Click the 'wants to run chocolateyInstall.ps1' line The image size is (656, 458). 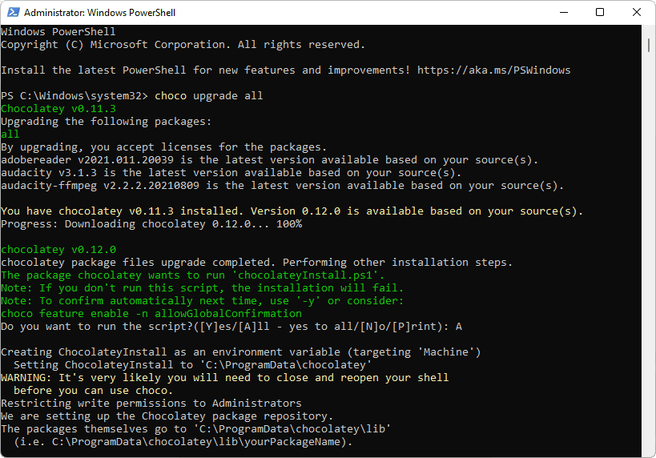192,275
